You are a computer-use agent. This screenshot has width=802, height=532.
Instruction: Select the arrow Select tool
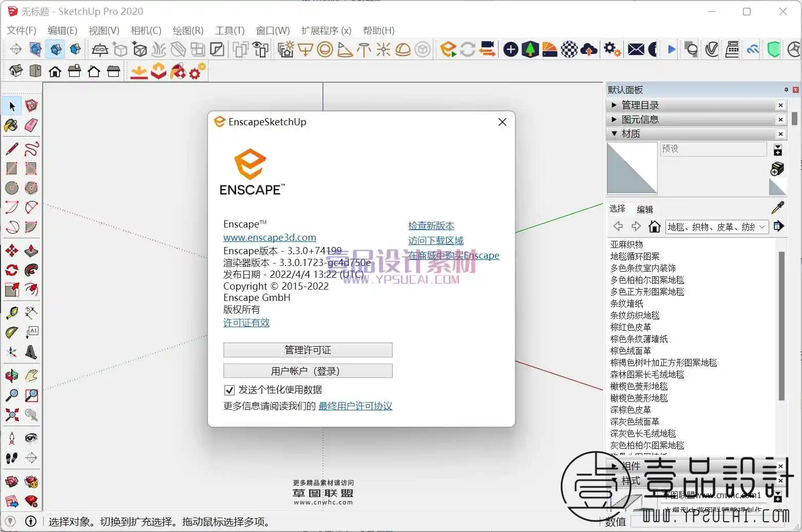pyautogui.click(x=12, y=106)
